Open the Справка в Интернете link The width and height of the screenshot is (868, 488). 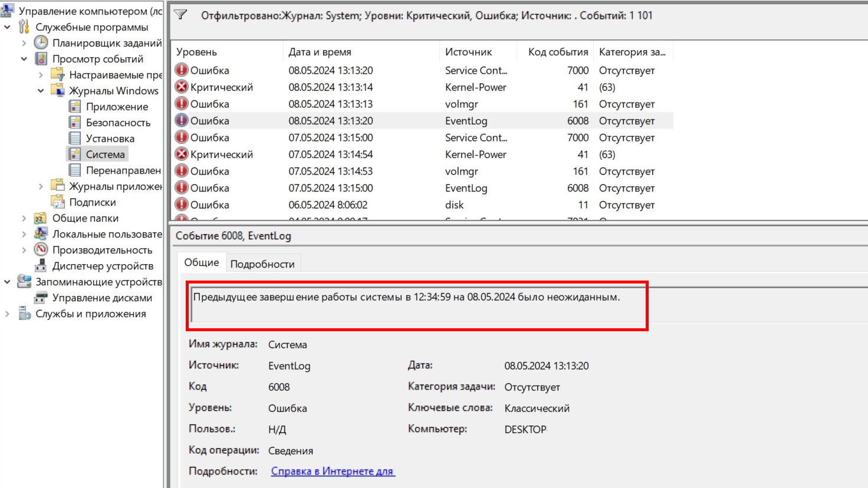(x=333, y=471)
